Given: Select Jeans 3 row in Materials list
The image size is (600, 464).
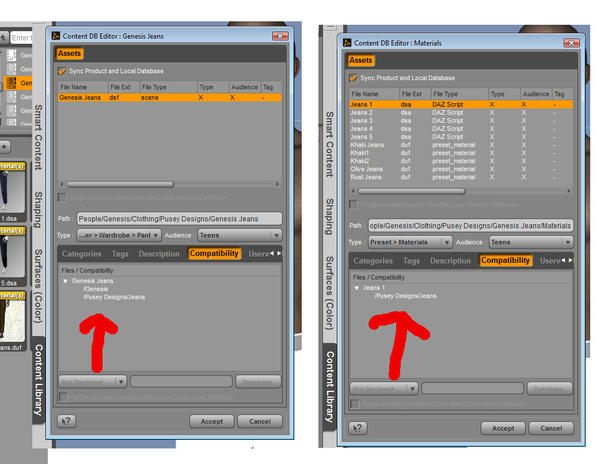Looking at the screenshot, I should (461, 120).
